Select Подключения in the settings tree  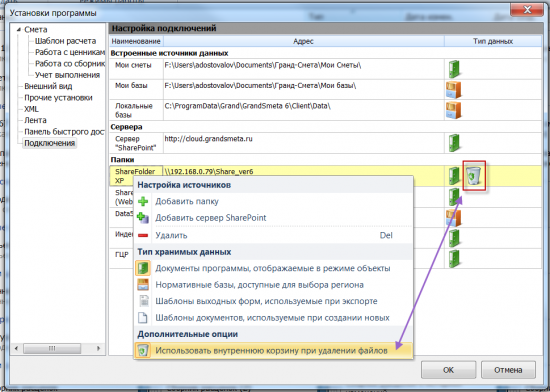[49, 143]
